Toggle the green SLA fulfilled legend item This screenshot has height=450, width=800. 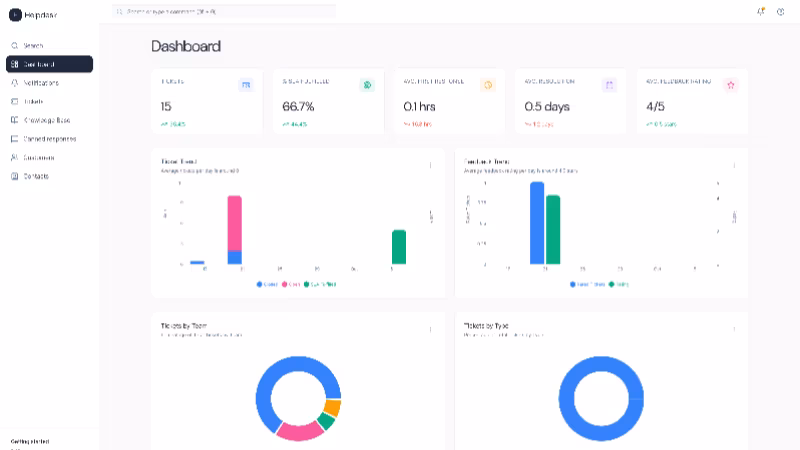tap(320, 284)
